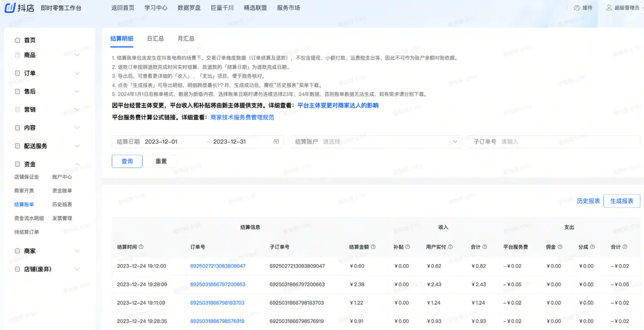The width and height of the screenshot is (644, 330).
Task: Click the 配送服务 icon in sidebar
Action: [x=18, y=146]
